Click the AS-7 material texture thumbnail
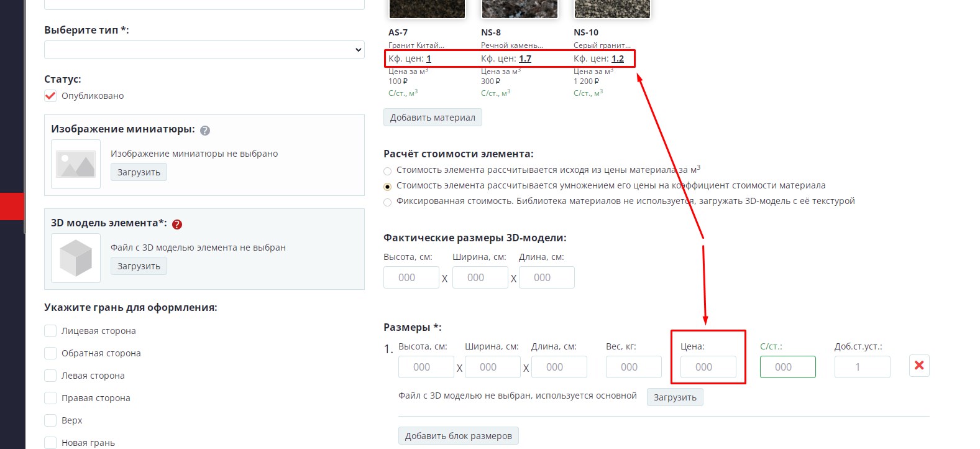This screenshot has width=980, height=449. 427,9
